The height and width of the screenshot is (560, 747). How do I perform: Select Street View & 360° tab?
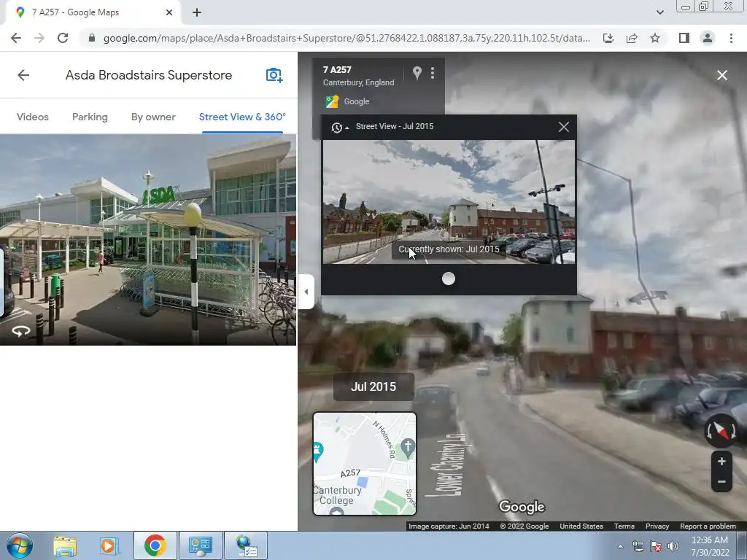coord(242,117)
